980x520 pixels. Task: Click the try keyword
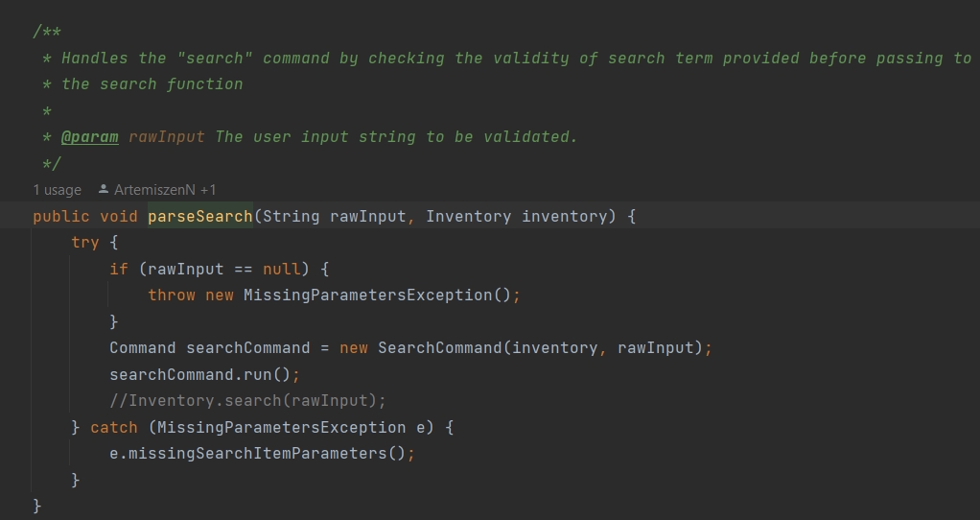click(x=85, y=243)
